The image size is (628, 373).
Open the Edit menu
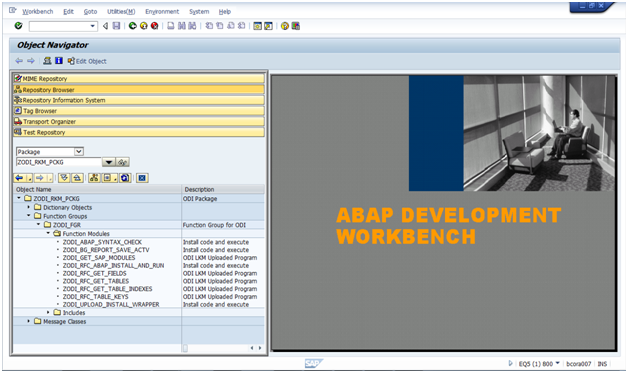[x=68, y=12]
